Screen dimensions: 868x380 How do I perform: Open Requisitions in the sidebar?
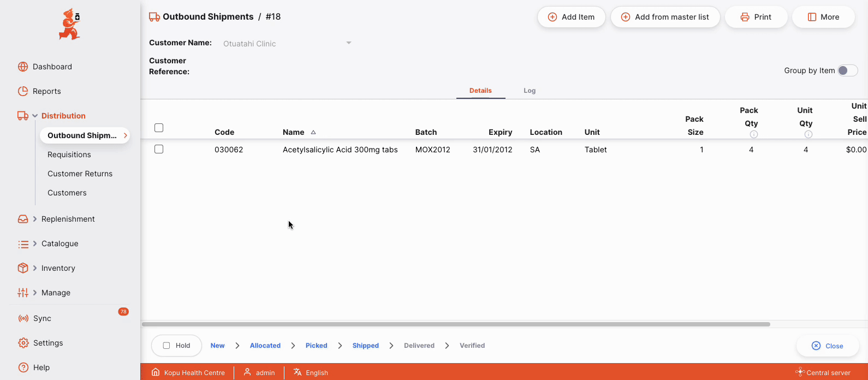pos(69,155)
